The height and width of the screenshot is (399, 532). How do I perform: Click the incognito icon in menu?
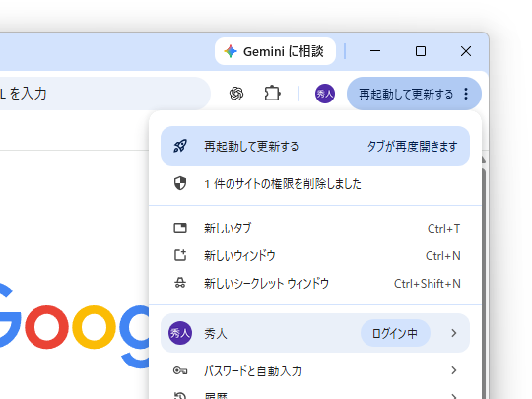(x=180, y=283)
